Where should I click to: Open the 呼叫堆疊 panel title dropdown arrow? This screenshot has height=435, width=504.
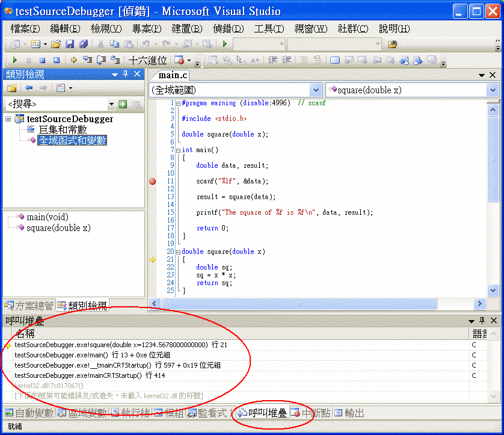click(471, 321)
